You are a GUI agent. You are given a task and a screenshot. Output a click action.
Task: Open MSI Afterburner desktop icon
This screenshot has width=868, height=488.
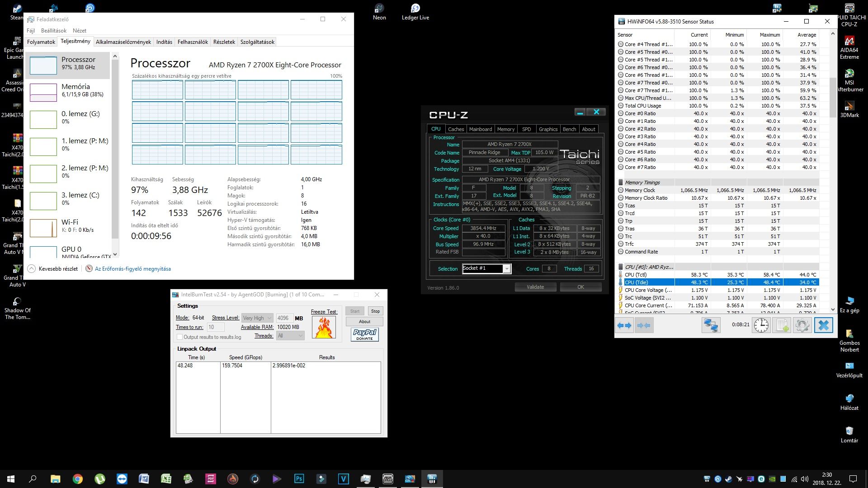(849, 80)
